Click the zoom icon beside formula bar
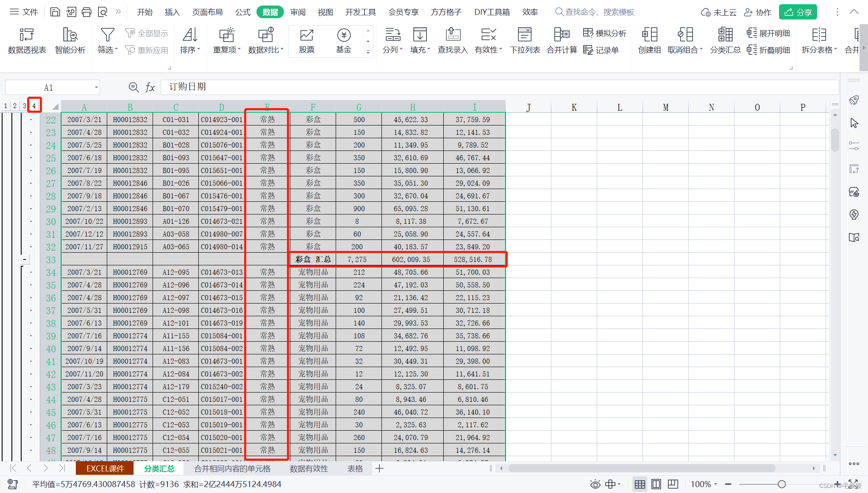Screen dimensions: 868x493 tap(134, 87)
